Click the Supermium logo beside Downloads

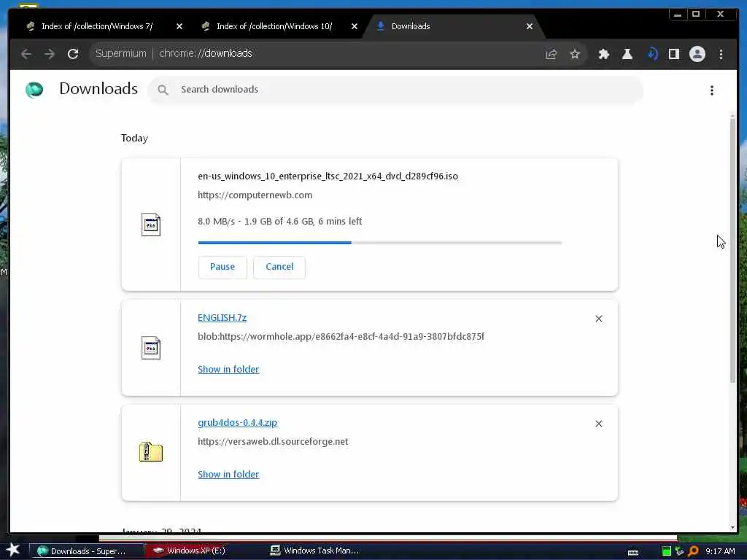point(34,90)
